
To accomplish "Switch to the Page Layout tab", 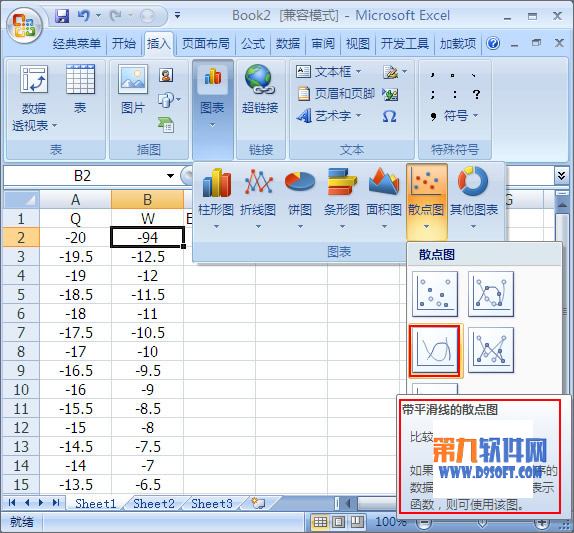I will click(x=206, y=44).
